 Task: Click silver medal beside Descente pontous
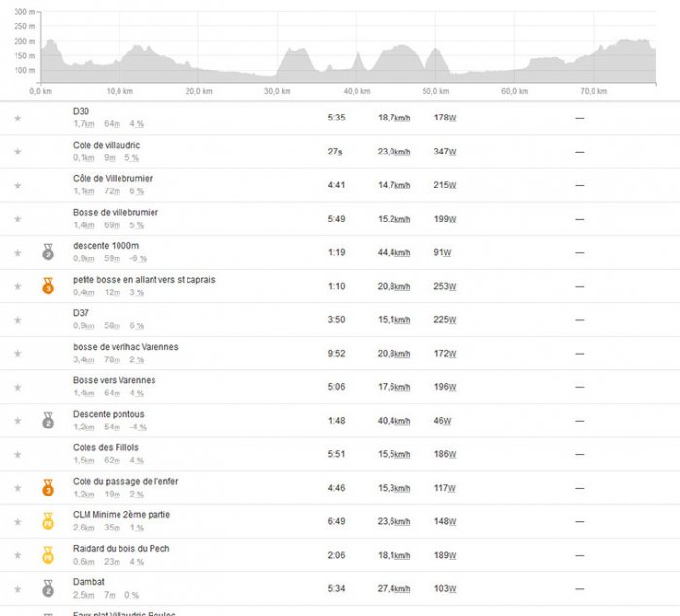(x=49, y=421)
